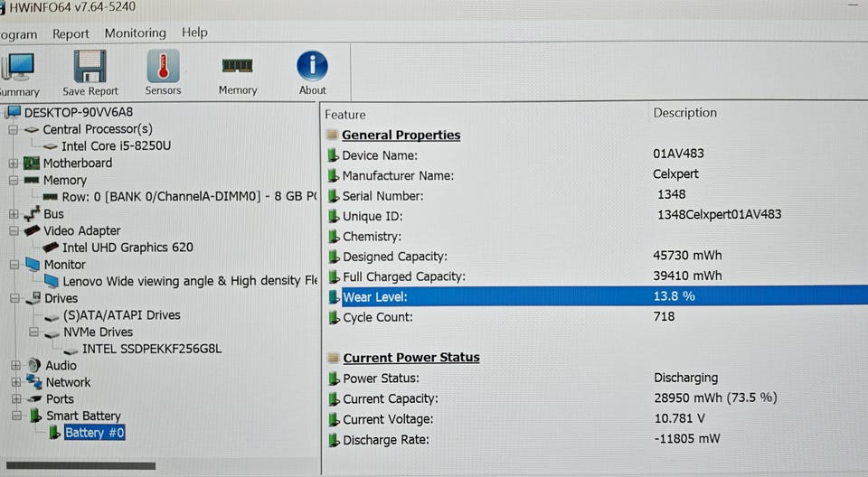This screenshot has width=868, height=477.
Task: Click the Motherboard icon in tree
Action: 32,164
